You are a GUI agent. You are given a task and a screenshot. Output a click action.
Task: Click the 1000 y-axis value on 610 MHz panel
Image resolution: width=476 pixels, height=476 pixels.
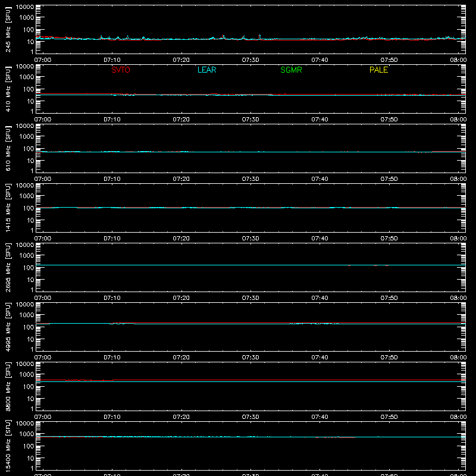pyautogui.click(x=27, y=137)
